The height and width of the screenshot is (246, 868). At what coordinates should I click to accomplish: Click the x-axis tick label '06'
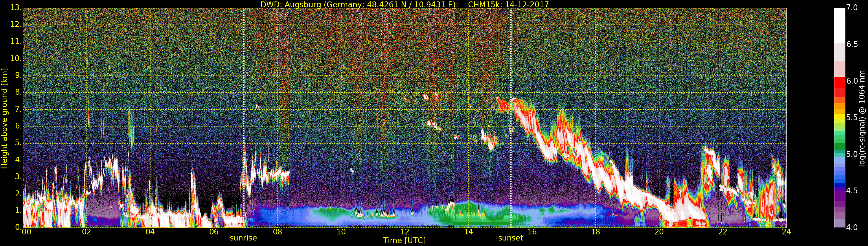(x=214, y=232)
